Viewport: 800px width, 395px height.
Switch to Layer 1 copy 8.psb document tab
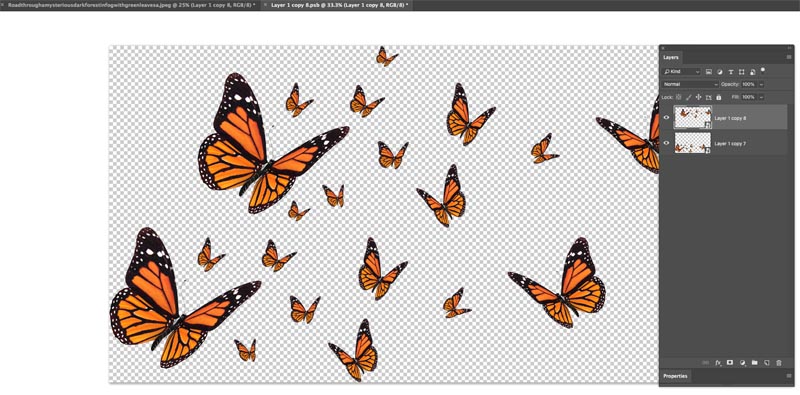[339, 5]
